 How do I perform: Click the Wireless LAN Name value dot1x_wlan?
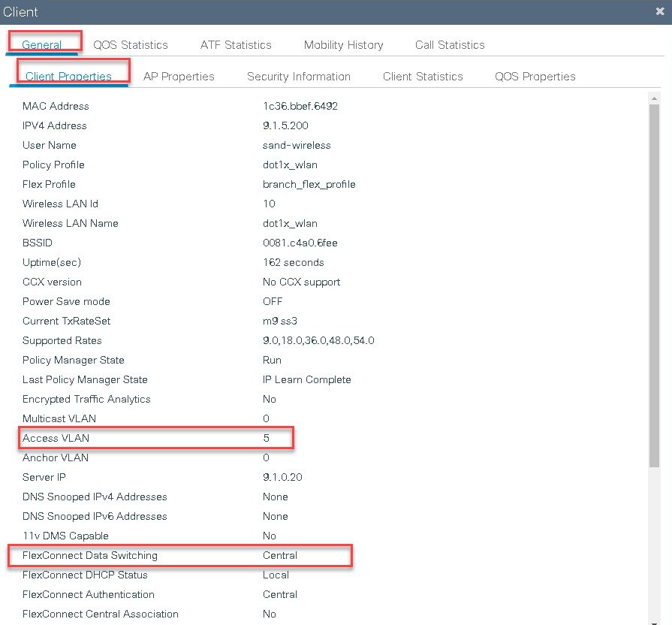coord(290,223)
